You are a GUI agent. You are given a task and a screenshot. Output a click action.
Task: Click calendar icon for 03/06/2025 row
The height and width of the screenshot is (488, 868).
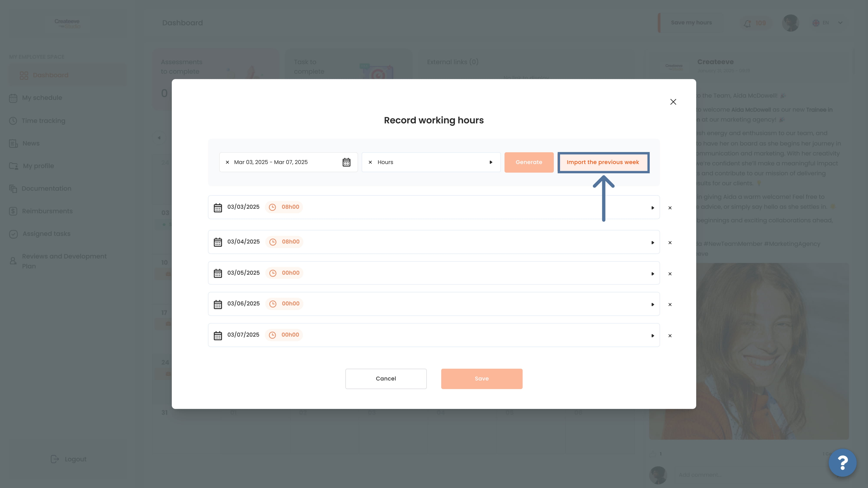pos(218,305)
